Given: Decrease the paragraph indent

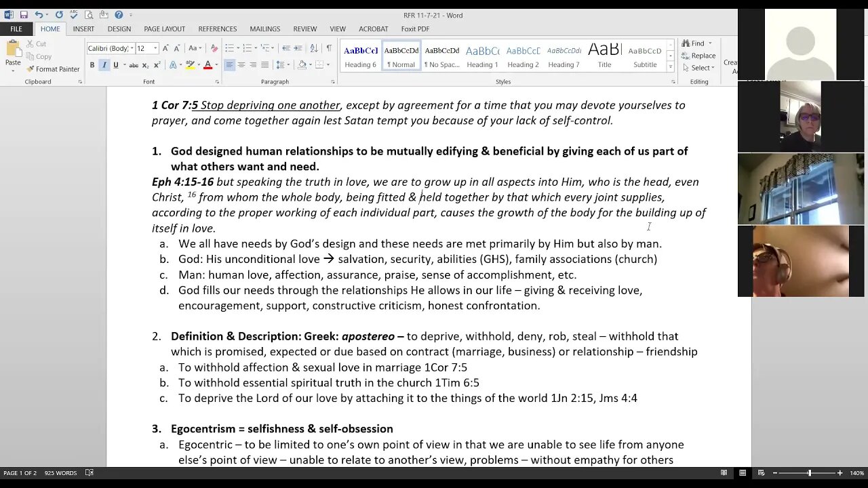Looking at the screenshot, I should [286, 48].
